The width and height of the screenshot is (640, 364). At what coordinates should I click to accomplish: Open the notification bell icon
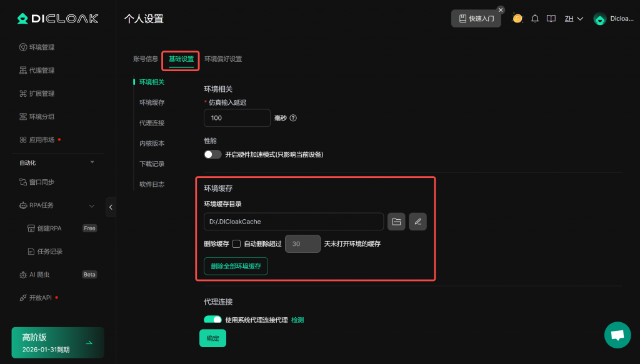click(x=535, y=19)
